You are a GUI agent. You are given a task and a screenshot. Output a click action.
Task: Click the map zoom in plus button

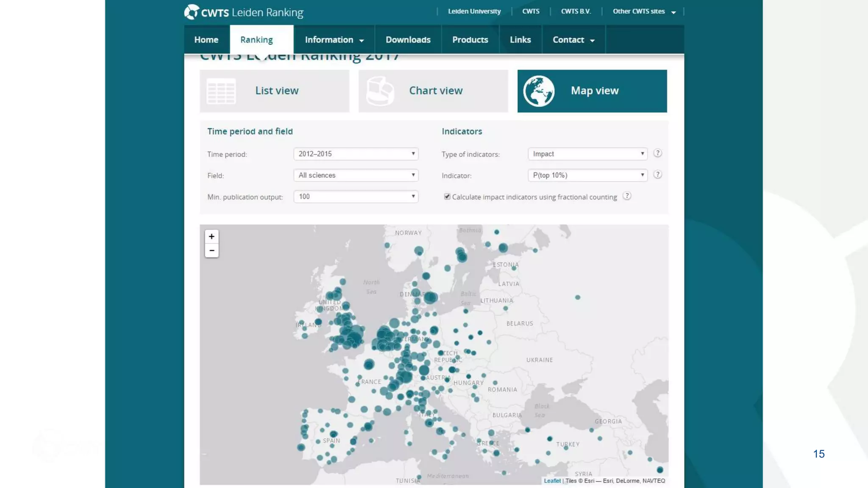pyautogui.click(x=211, y=236)
